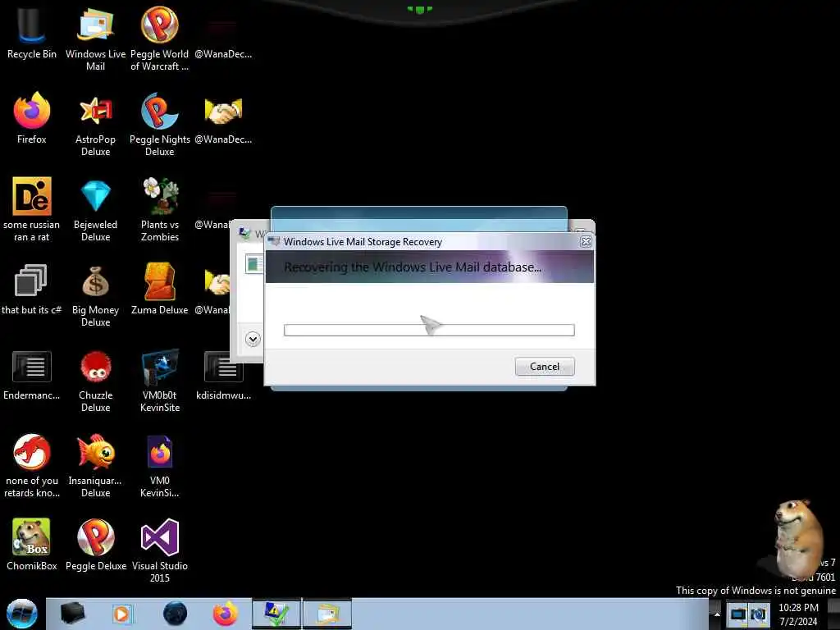Click the Windows Start orb
The width and height of the screenshot is (840, 630).
click(22, 614)
